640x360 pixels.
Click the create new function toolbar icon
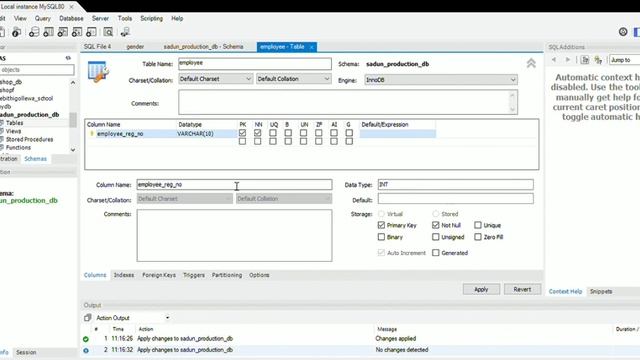(91, 32)
